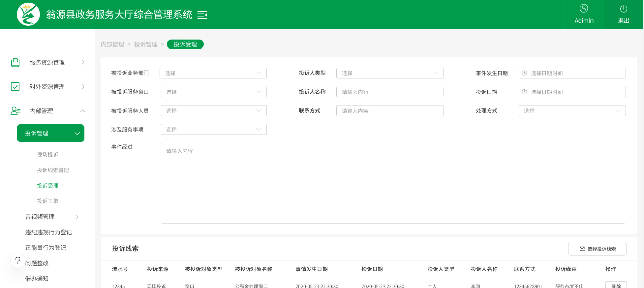The width and height of the screenshot is (644, 288).
Task: Open the help question mark button
Action: click(x=18, y=261)
